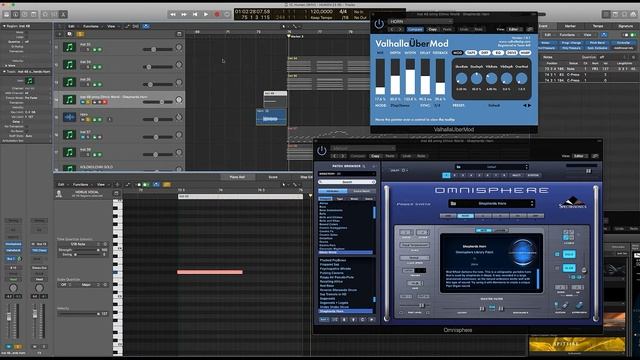Toggle the MOD tab button in ValhallaUberMod

[458, 53]
